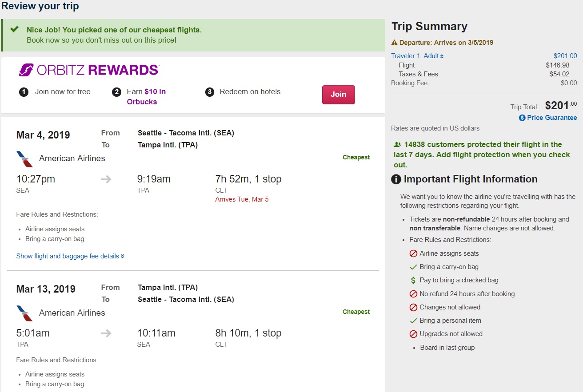Click the Price Guarantee dollar icon
The height and width of the screenshot is (392, 583).
pos(522,118)
